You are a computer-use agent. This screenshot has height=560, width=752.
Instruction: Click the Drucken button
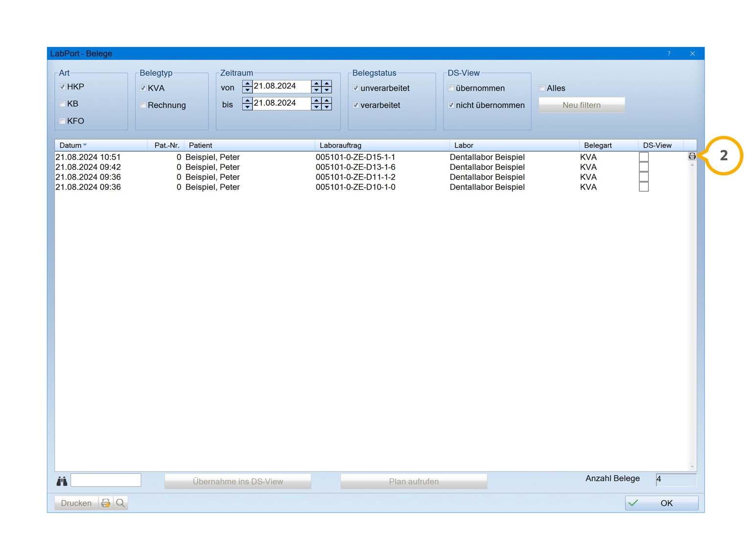click(x=76, y=503)
